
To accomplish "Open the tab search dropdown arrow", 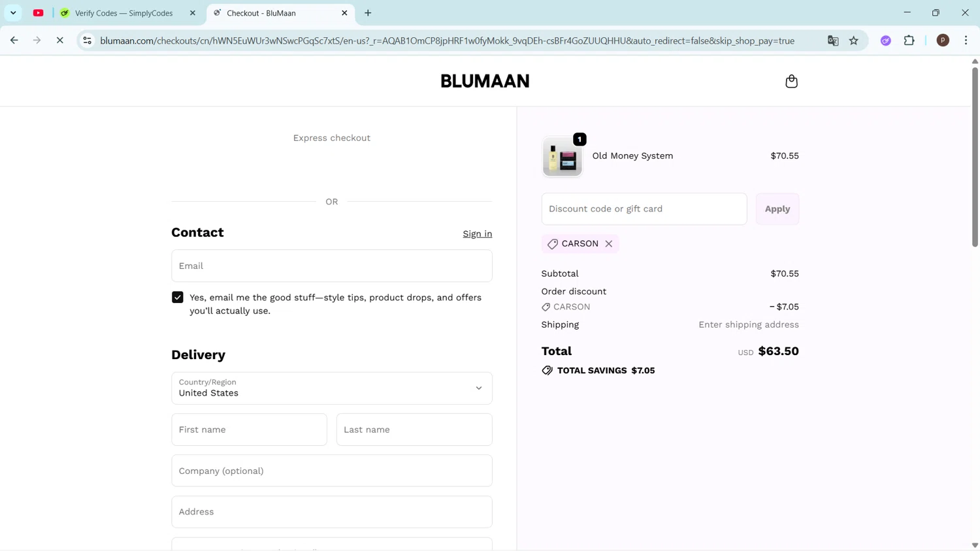I will pyautogui.click(x=13, y=13).
